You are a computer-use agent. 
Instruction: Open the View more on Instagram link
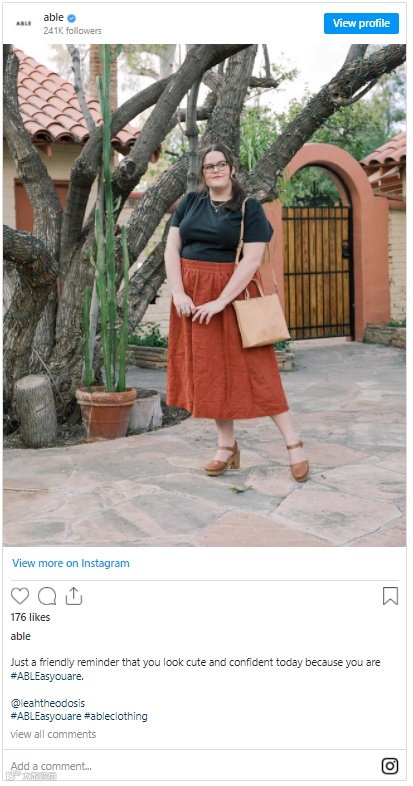click(71, 563)
